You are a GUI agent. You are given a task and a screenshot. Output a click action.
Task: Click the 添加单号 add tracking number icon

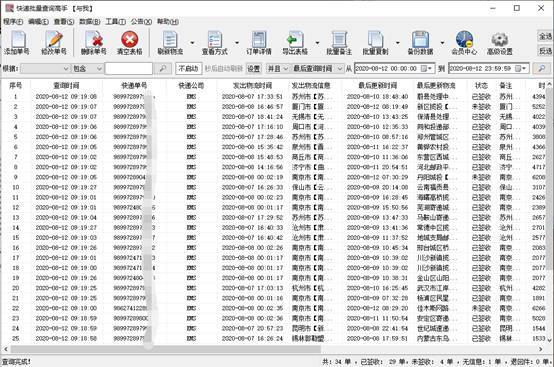pos(17,43)
